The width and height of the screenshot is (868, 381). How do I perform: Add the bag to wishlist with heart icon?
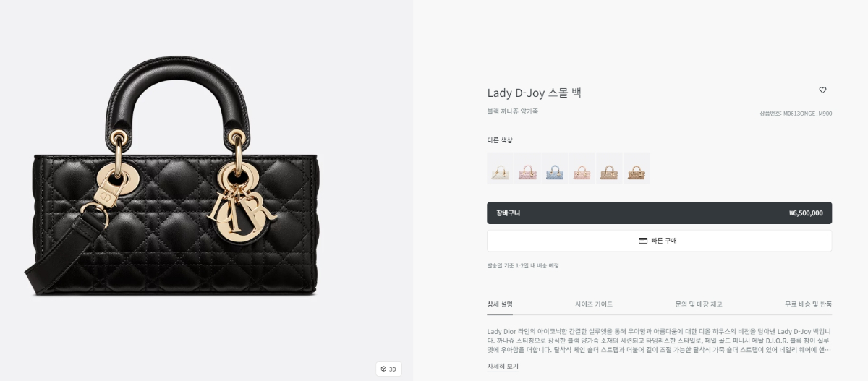click(822, 90)
